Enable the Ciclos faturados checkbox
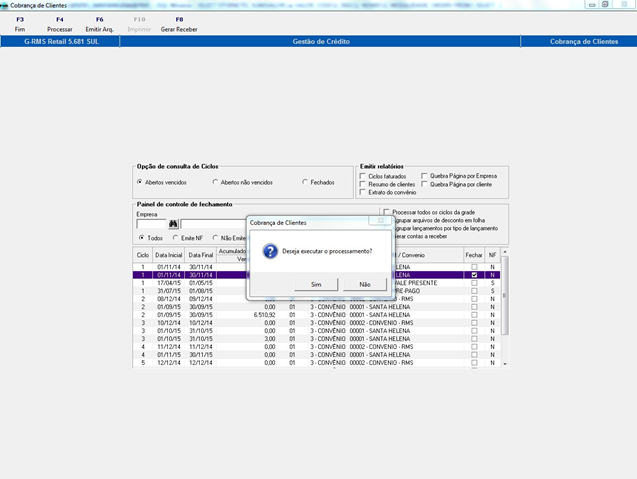Viewport: 637px width, 479px height. 363,176
